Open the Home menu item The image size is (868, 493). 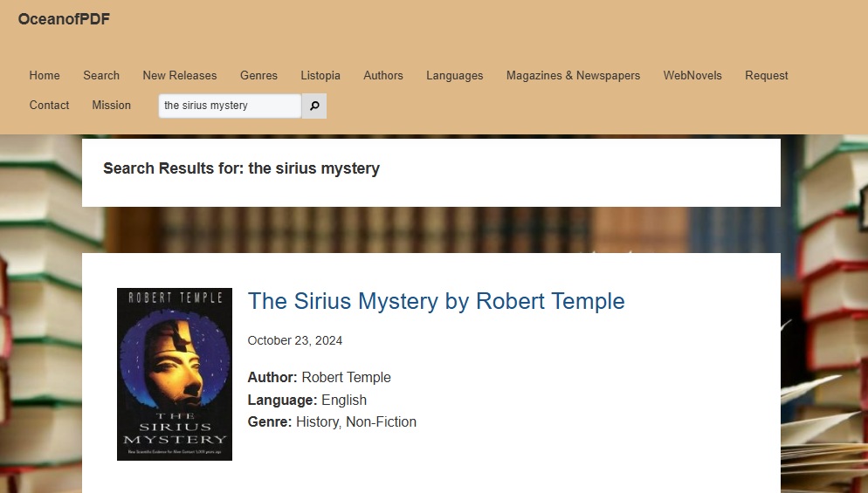45,76
